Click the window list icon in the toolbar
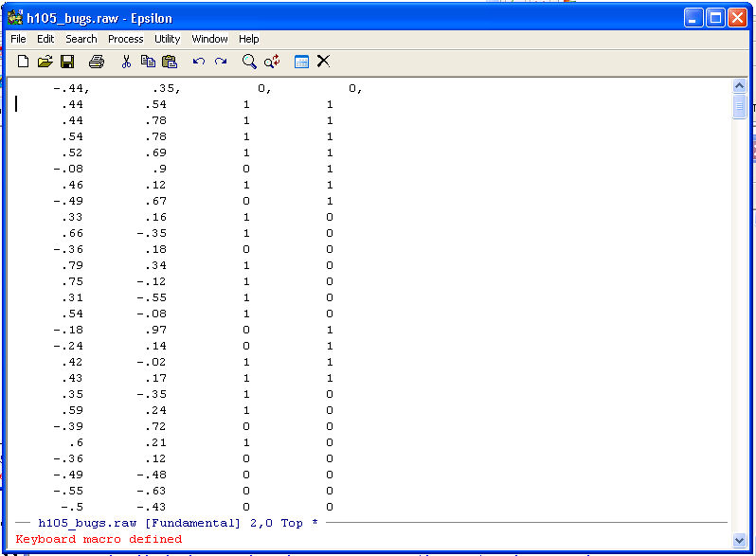This screenshot has width=756, height=556. click(301, 62)
